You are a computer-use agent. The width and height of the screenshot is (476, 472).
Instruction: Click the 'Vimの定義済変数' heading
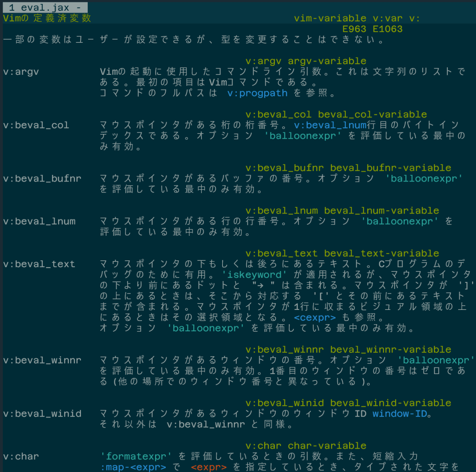(47, 18)
